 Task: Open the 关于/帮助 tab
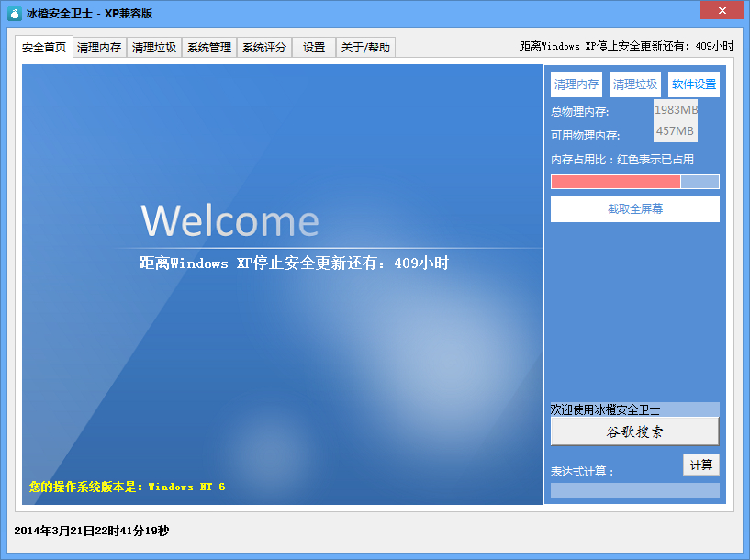tap(365, 48)
